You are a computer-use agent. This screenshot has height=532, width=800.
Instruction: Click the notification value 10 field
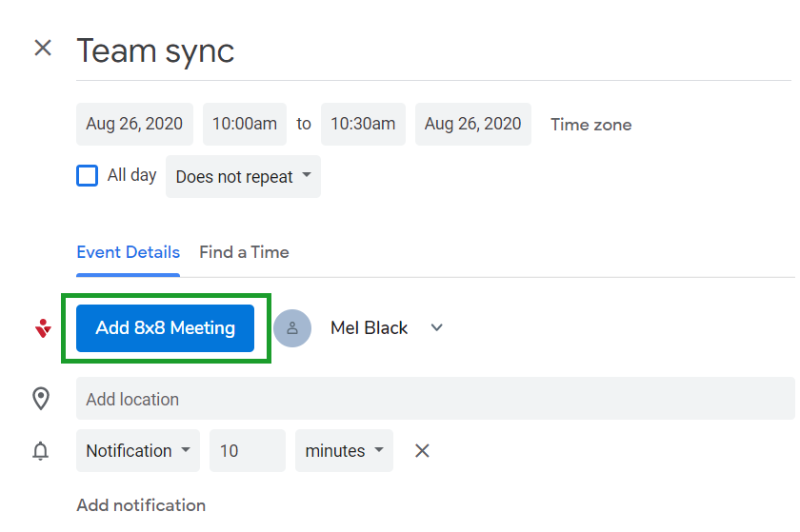pyautogui.click(x=248, y=450)
